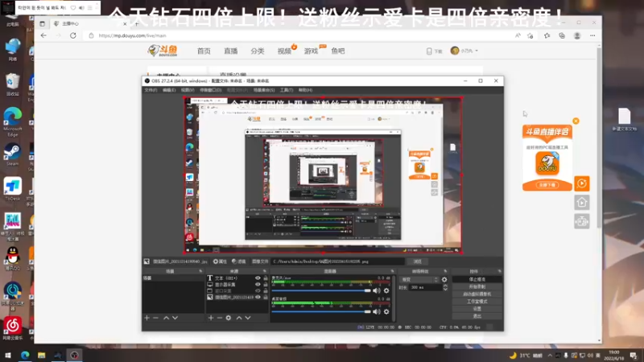The height and width of the screenshot is (362, 644).
Task: Open the OBS Scene Collection menu
Action: [264, 90]
